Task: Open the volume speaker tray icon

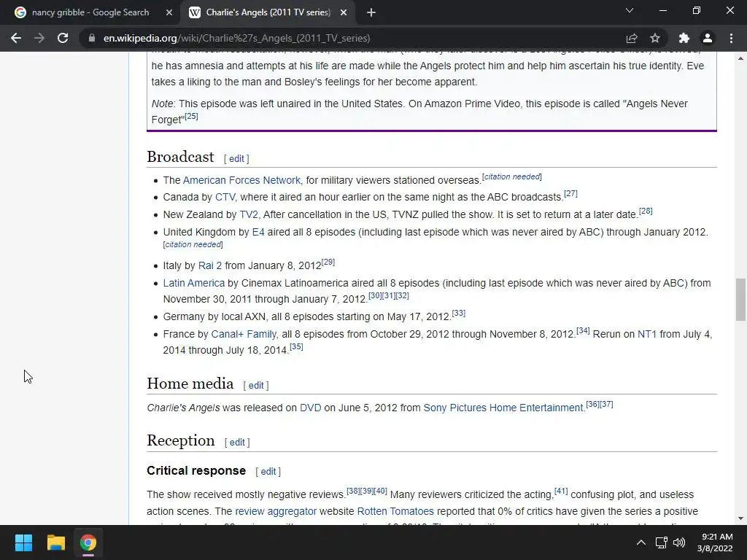Action: [679, 542]
